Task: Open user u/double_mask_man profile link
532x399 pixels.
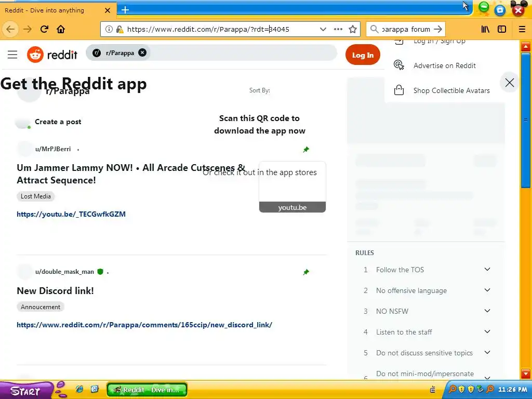Action: tap(64, 272)
